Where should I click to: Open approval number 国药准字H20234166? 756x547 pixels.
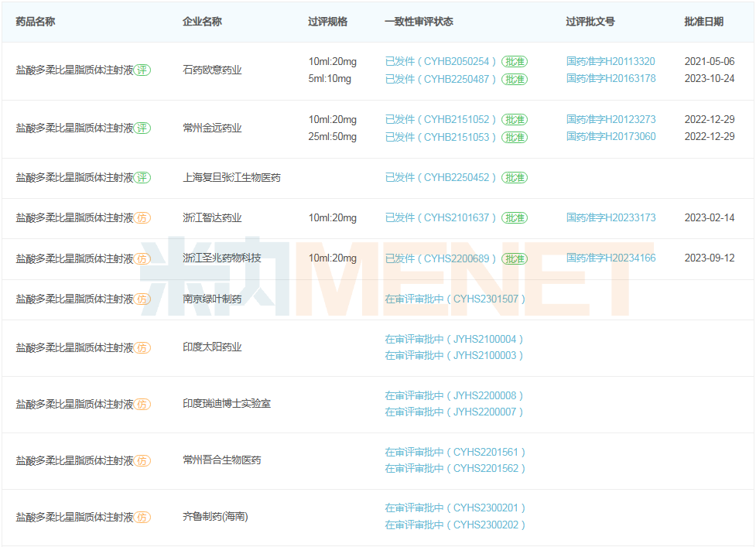point(611,258)
